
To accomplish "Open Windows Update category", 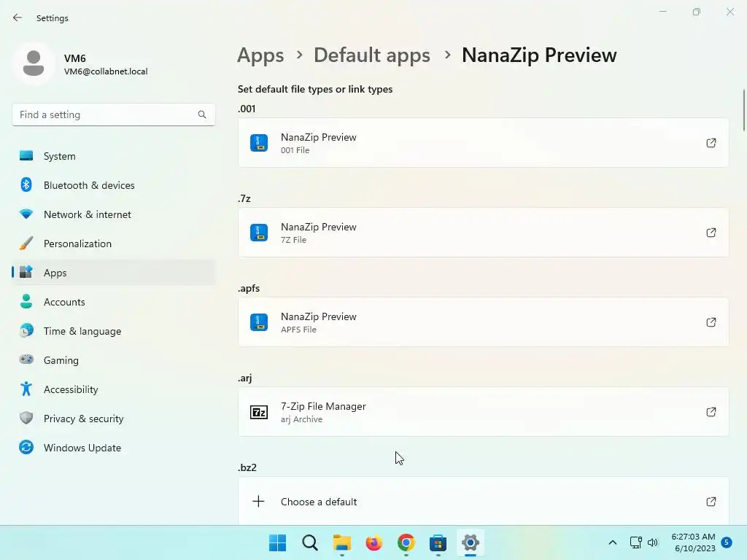I will (113, 448).
